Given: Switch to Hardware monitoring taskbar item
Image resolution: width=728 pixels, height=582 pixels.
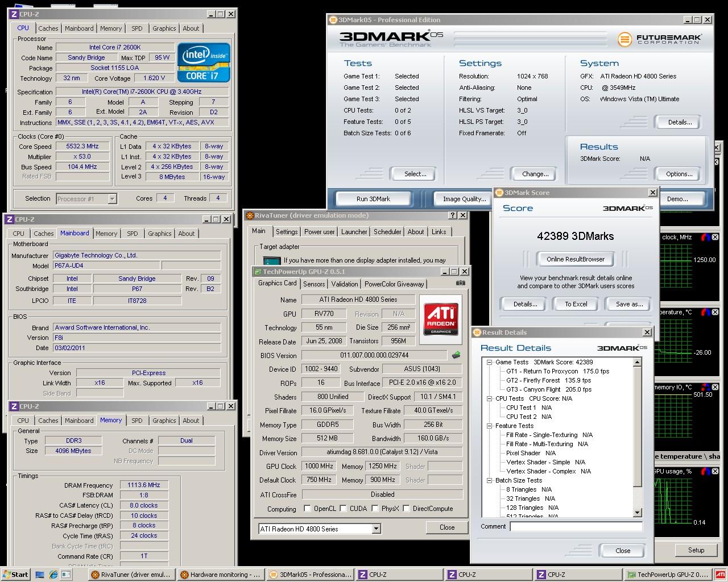Looking at the screenshot, I should tap(220, 575).
